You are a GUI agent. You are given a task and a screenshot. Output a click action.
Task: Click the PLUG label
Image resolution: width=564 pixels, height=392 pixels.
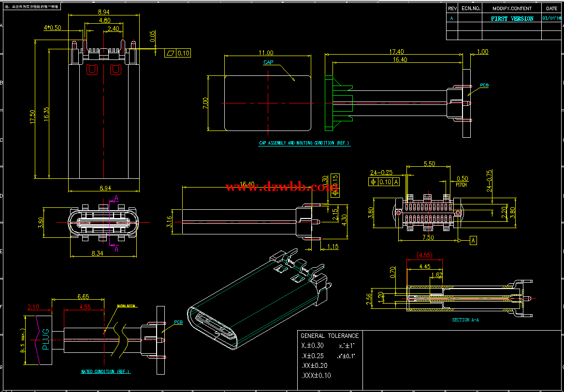click(46, 339)
